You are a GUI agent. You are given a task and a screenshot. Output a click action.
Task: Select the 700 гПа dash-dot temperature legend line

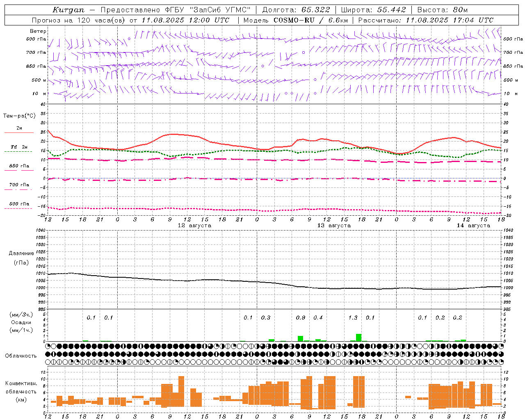click(x=19, y=189)
